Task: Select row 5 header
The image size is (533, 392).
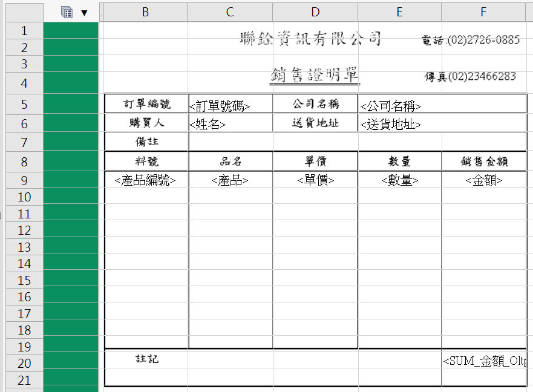Action: click(x=24, y=104)
